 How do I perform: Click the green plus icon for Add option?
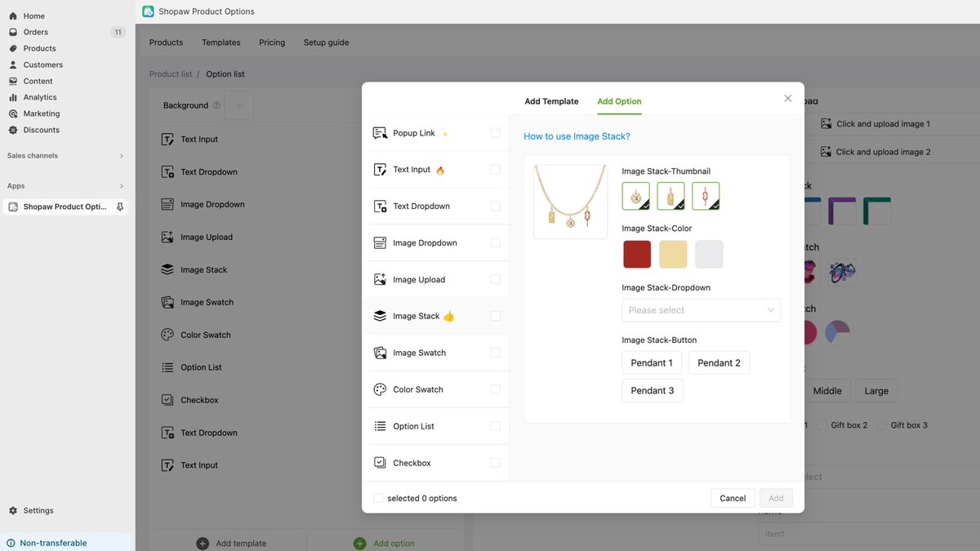pos(359,543)
